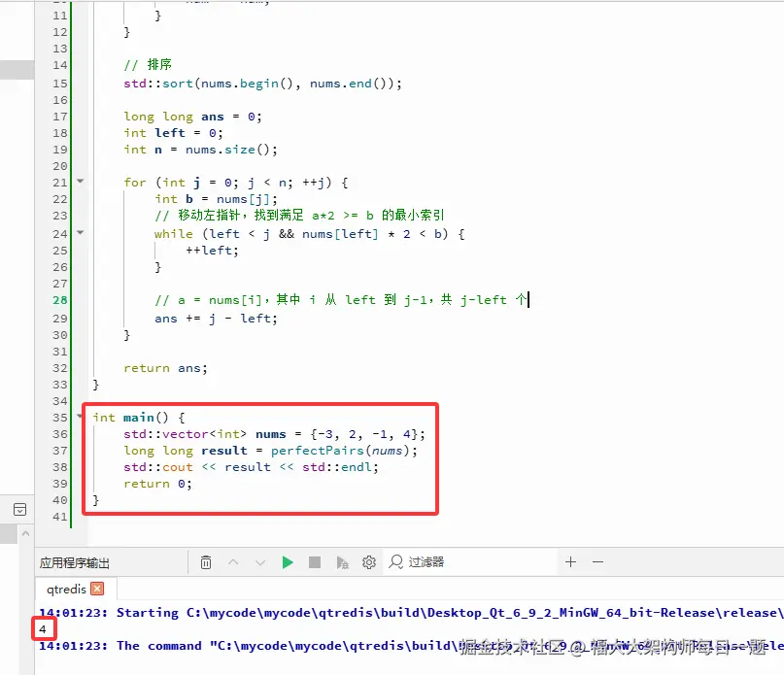
Task: Close the qtredis output tab
Action: click(x=97, y=589)
